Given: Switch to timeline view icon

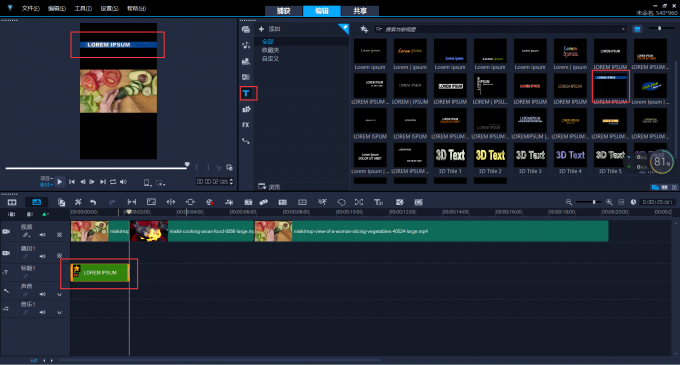Looking at the screenshot, I should pyautogui.click(x=36, y=202).
